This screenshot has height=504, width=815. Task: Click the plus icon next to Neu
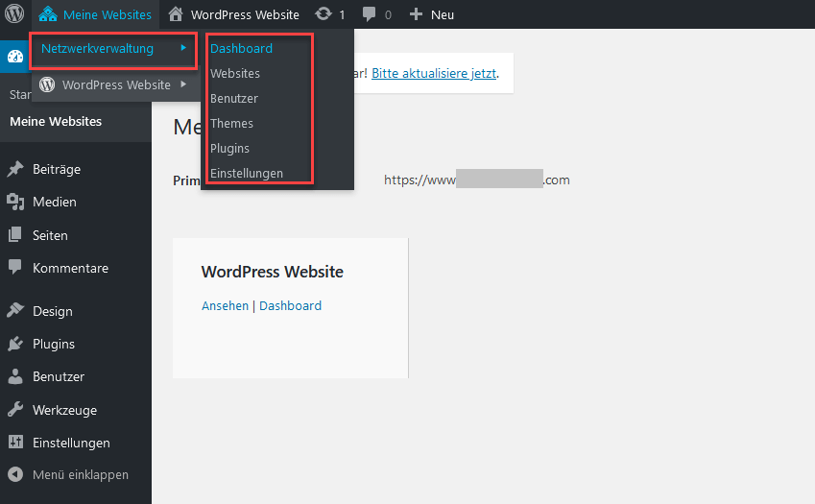(x=416, y=14)
